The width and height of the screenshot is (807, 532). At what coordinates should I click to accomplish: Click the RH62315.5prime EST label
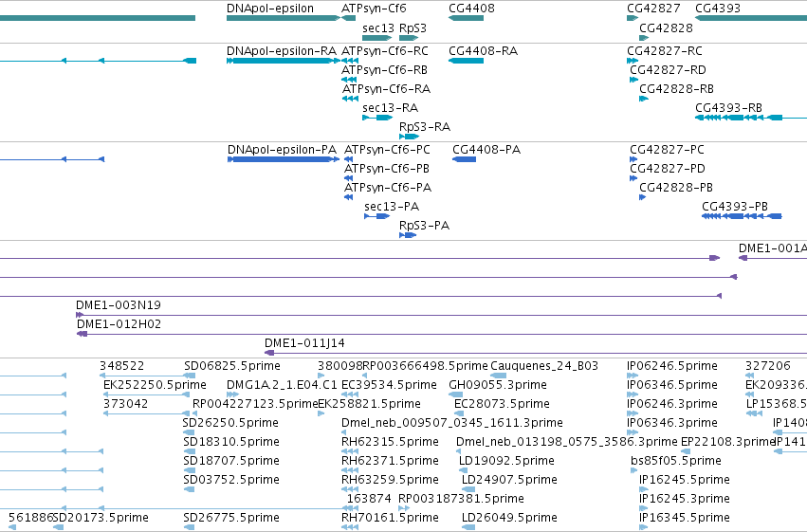pyautogui.click(x=390, y=443)
